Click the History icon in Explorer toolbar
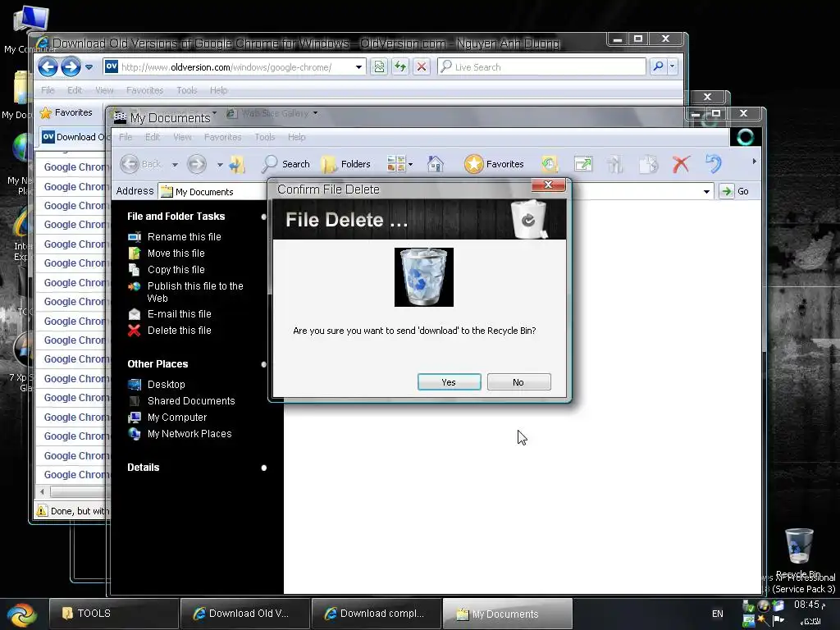 [549, 164]
